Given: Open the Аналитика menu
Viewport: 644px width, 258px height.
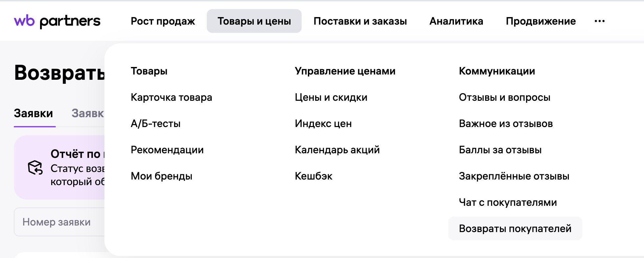Looking at the screenshot, I should pyautogui.click(x=456, y=21).
